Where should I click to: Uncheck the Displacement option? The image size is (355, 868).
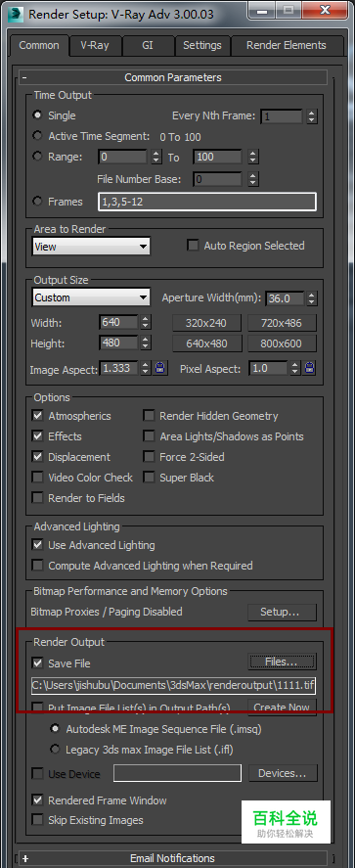coord(37,457)
